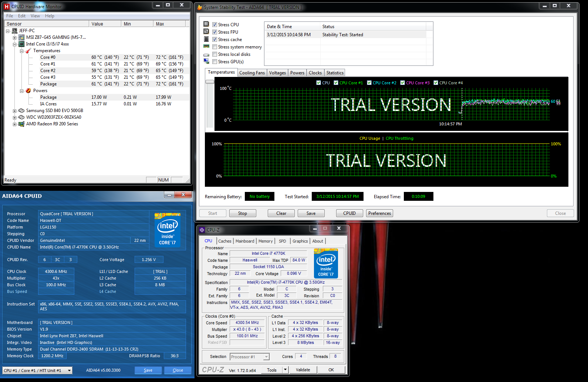This screenshot has width=588, height=382.
Task: Switch to the Voltages tab in stability test
Action: click(x=277, y=73)
